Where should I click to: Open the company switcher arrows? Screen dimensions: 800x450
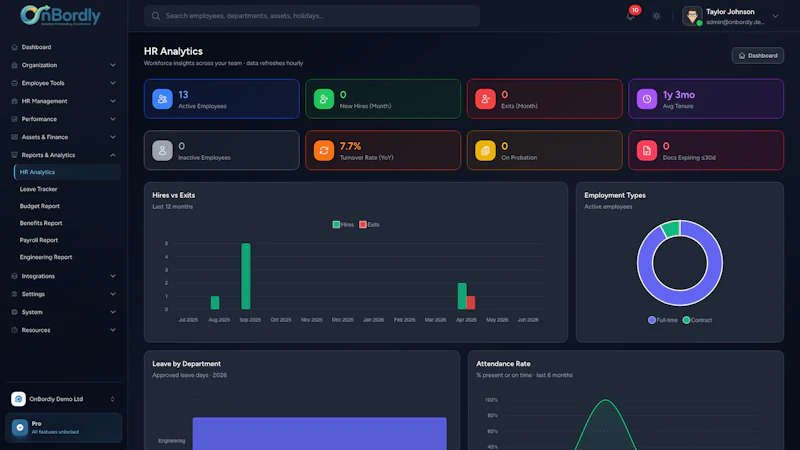(x=112, y=399)
